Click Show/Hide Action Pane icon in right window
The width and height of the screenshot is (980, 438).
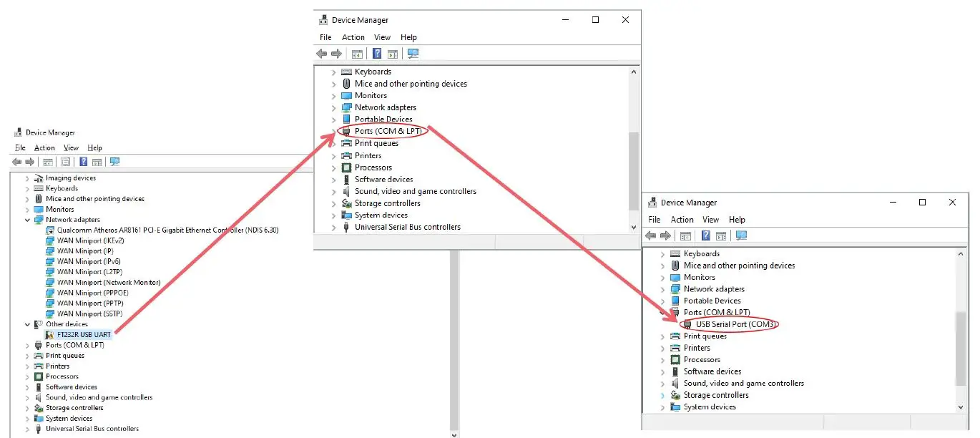(721, 235)
